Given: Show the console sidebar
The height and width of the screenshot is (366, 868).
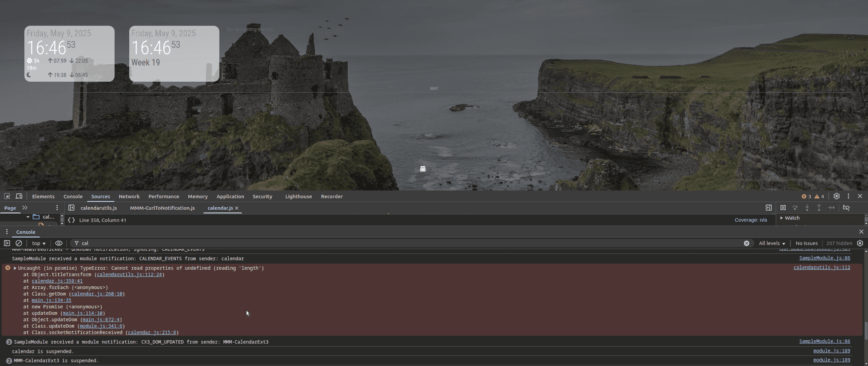Looking at the screenshot, I should [7, 243].
